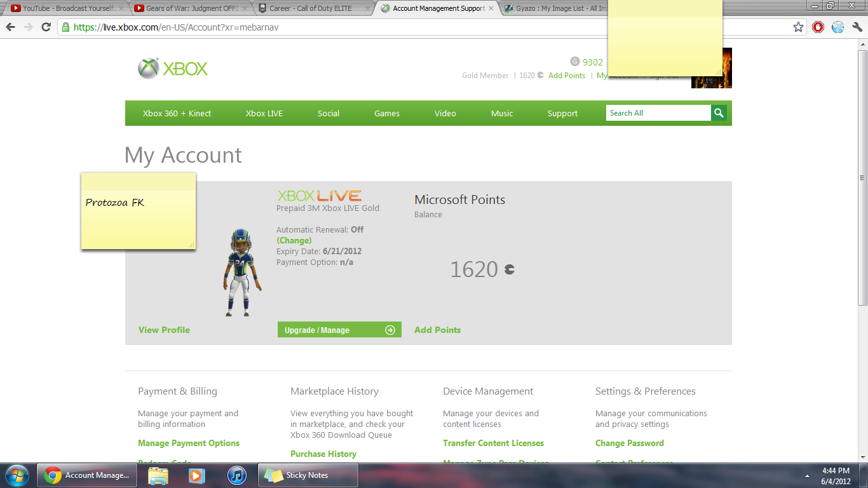
Task: Click the page scrollbar down arrow
Action: (862, 457)
